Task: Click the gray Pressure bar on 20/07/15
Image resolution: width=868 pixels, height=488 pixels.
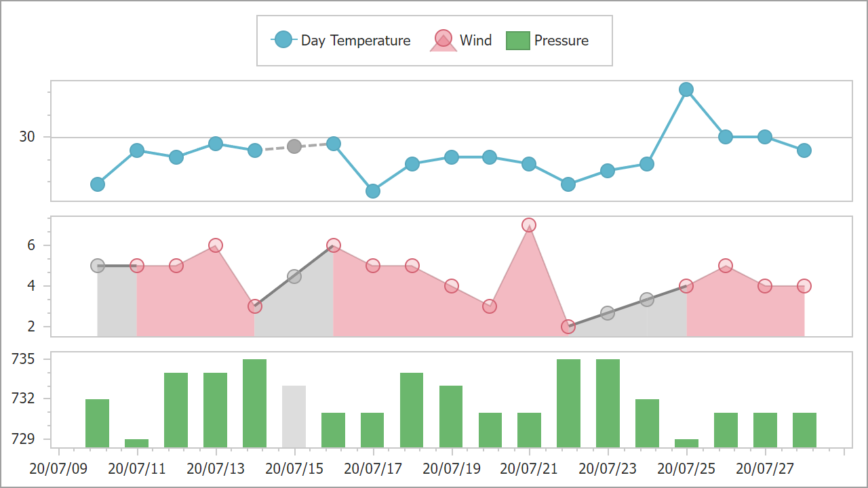Action: [294, 416]
